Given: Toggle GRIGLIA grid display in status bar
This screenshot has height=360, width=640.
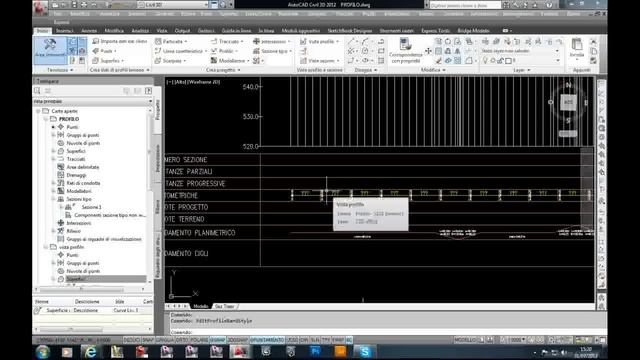Looking at the screenshot, I should (x=164, y=340).
